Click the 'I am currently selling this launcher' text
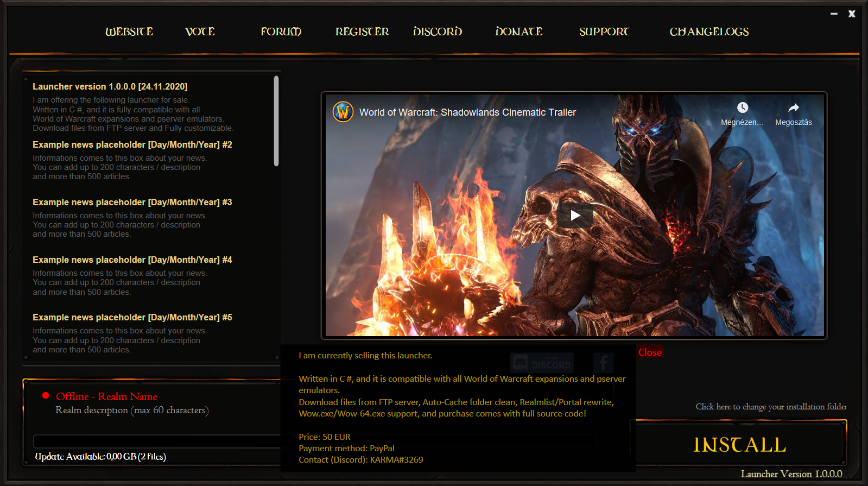 [x=365, y=356]
